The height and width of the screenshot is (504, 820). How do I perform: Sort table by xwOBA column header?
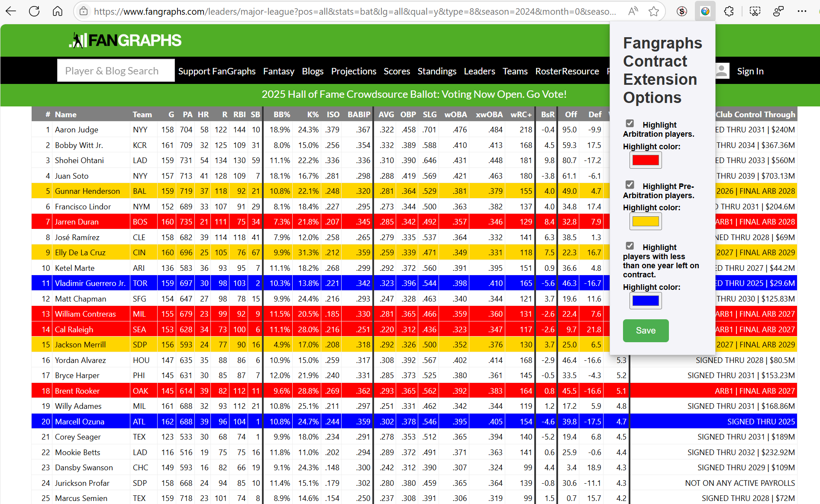pos(489,114)
